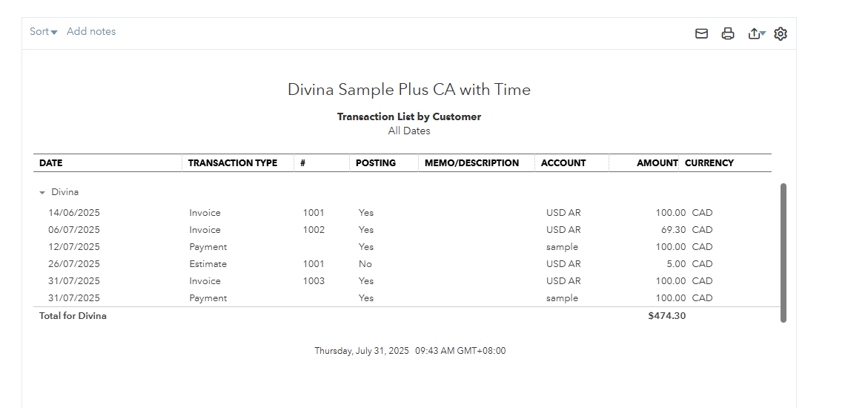Click the $474.30 total amount
This screenshot has width=868, height=408.
coord(667,316)
